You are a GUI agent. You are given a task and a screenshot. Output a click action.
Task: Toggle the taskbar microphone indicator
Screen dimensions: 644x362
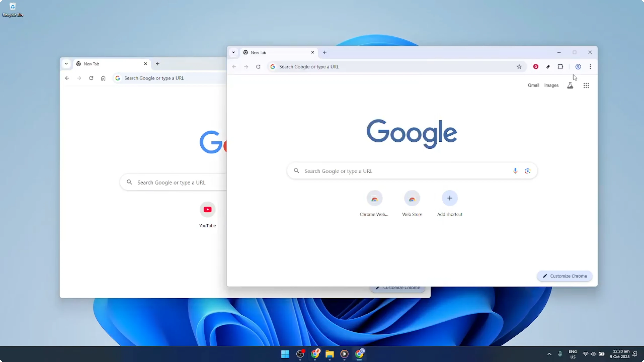point(560,354)
